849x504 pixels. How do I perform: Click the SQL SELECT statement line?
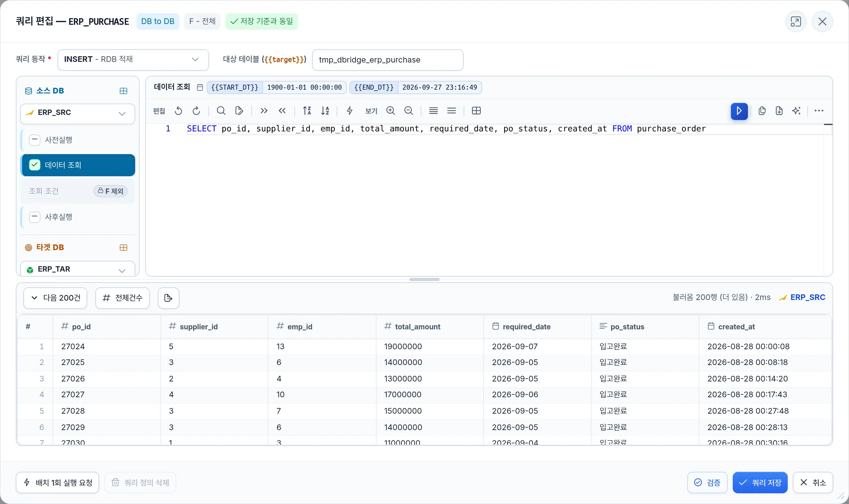click(446, 129)
